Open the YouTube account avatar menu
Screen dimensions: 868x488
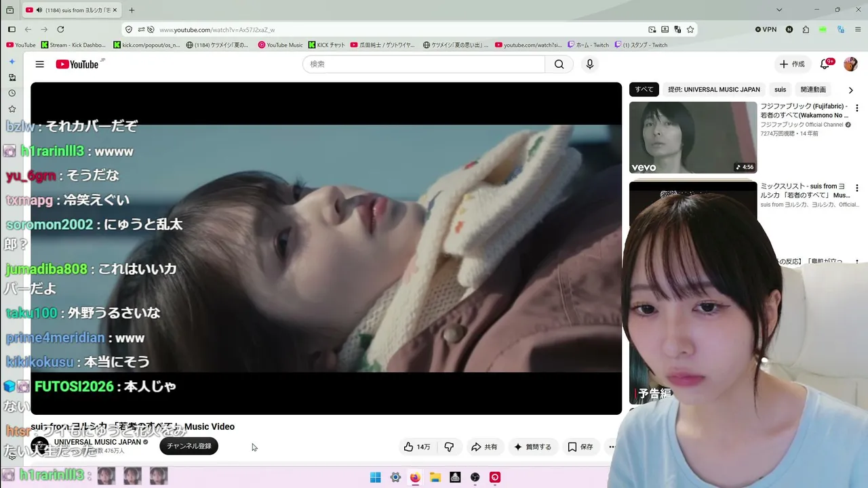click(850, 64)
